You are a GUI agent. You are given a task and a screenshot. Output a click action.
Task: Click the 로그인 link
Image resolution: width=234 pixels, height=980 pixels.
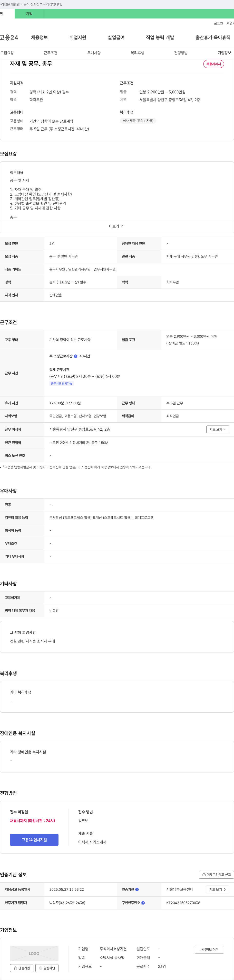[x=218, y=23]
